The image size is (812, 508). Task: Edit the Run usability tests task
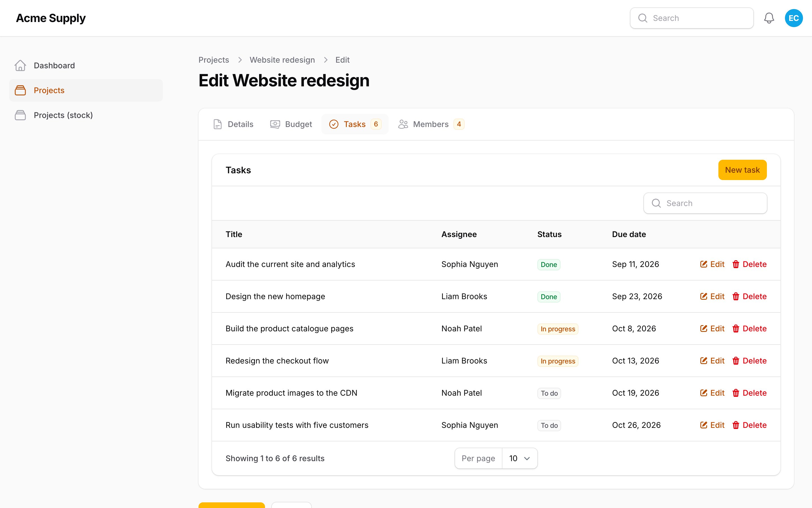(x=712, y=425)
